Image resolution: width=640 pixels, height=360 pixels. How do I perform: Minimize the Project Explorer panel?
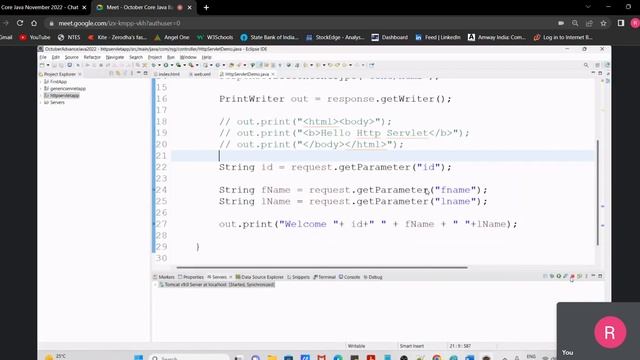coord(139,73)
